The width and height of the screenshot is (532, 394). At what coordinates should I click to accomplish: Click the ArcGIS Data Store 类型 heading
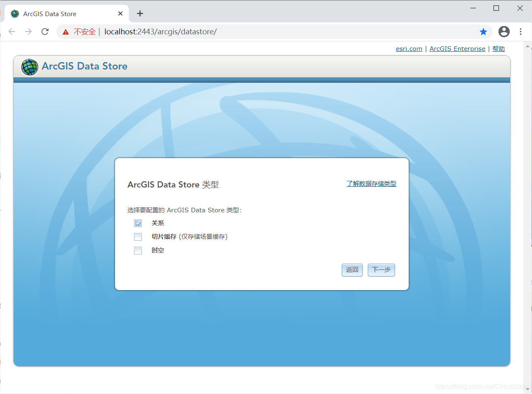tap(173, 185)
